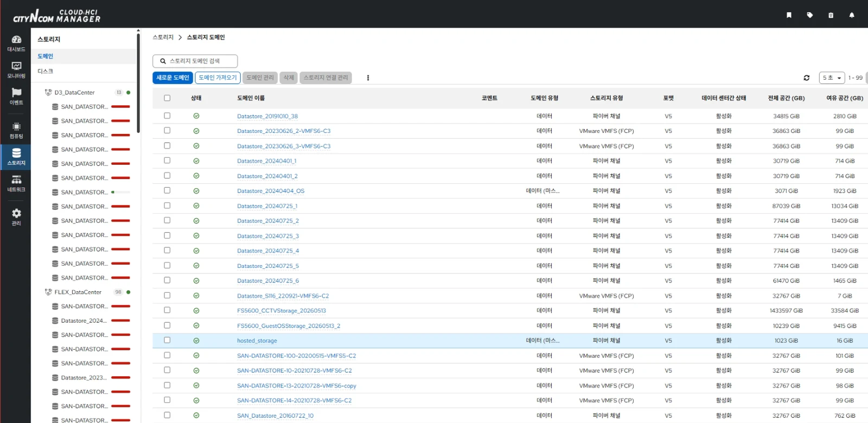
Task: Select the 도메인 menu item in storage panel
Action: point(84,56)
